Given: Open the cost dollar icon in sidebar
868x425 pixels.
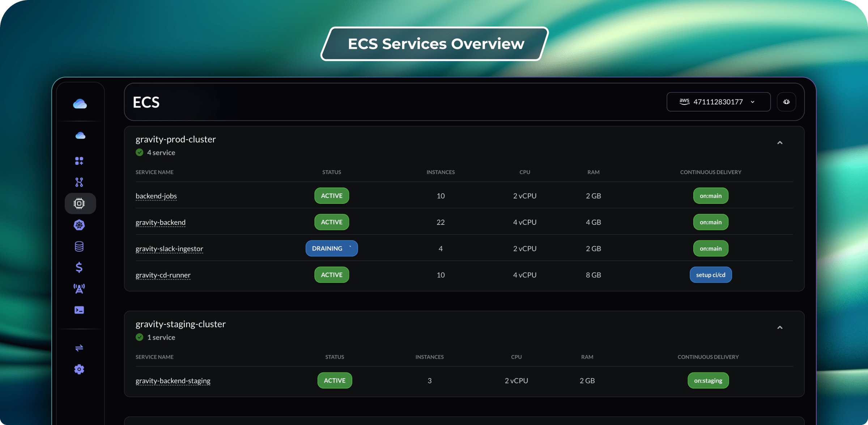Looking at the screenshot, I should pyautogui.click(x=79, y=268).
